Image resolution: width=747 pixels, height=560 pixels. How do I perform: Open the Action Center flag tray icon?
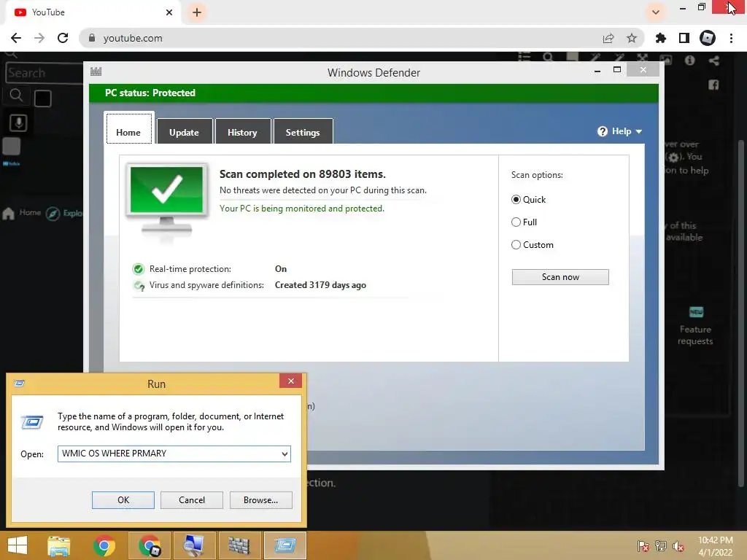[643, 546]
